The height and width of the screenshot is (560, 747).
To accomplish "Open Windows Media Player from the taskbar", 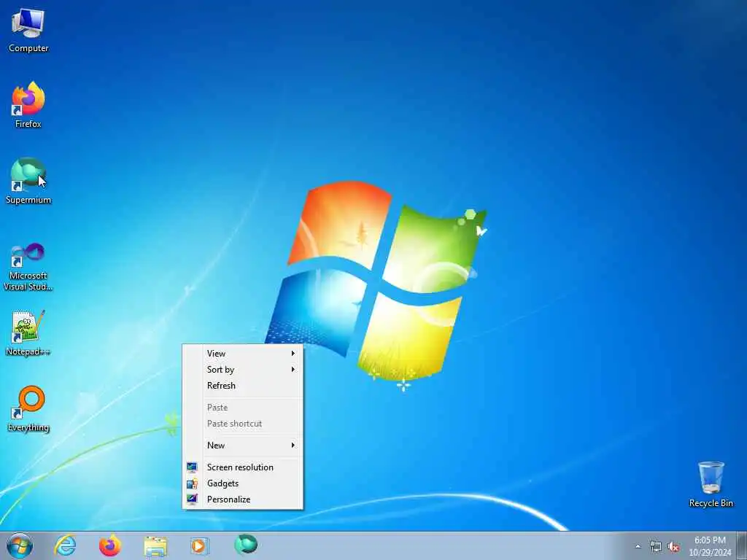I will (x=199, y=545).
